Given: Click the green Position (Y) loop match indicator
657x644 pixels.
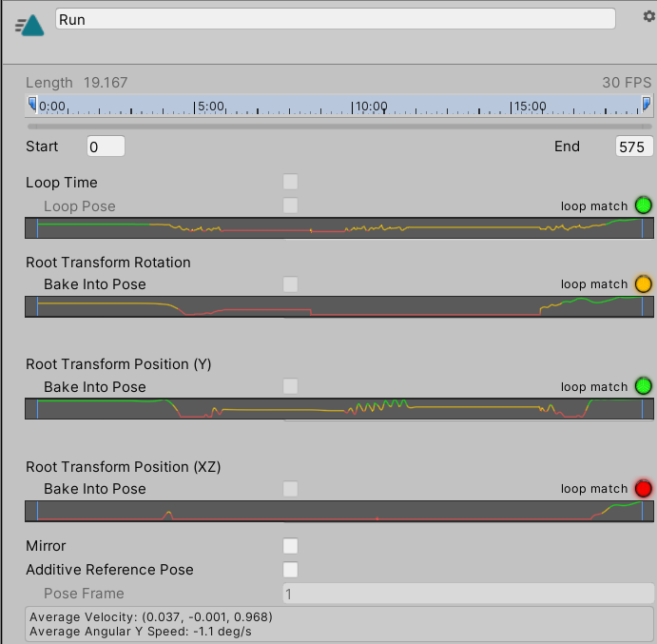Looking at the screenshot, I should [643, 386].
